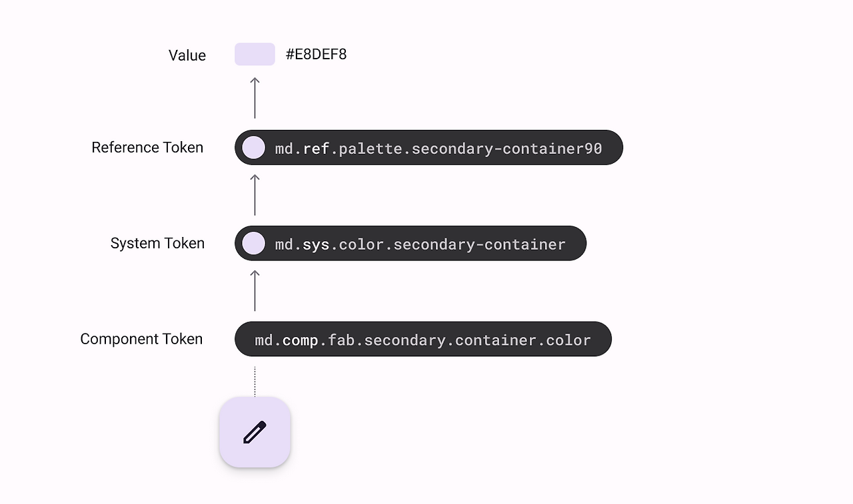This screenshot has height=504, width=853.
Task: Click the #E8DEF8 lavender value swatch
Action: (255, 55)
